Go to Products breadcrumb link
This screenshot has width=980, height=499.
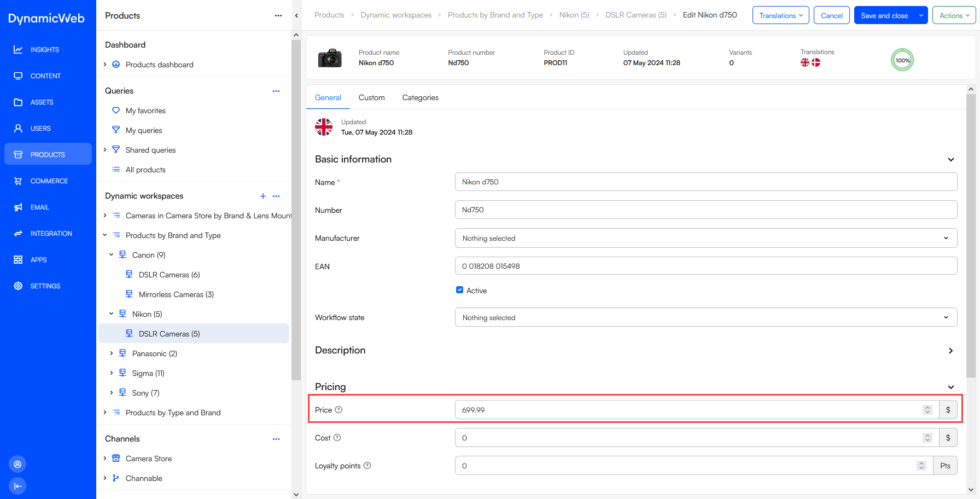[329, 15]
